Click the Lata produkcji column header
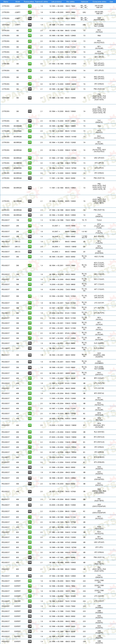 click(56, 1)
